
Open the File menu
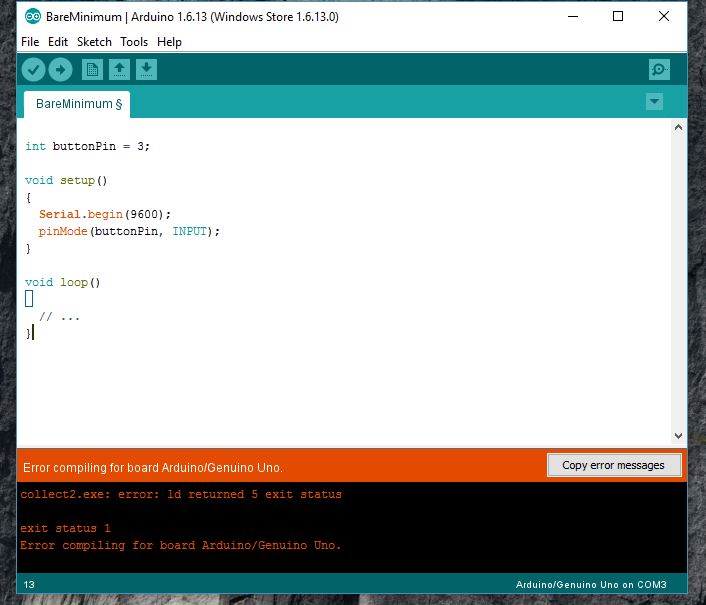pos(30,42)
